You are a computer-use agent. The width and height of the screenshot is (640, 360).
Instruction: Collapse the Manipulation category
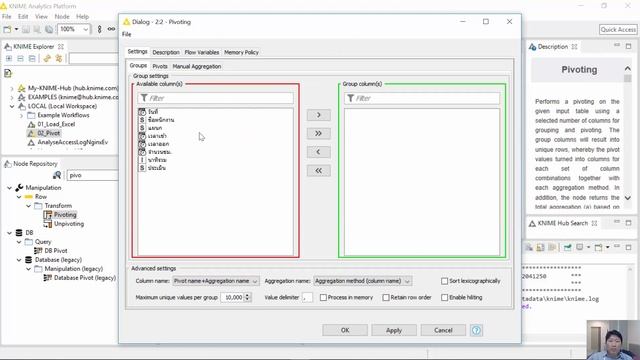coord(9,188)
